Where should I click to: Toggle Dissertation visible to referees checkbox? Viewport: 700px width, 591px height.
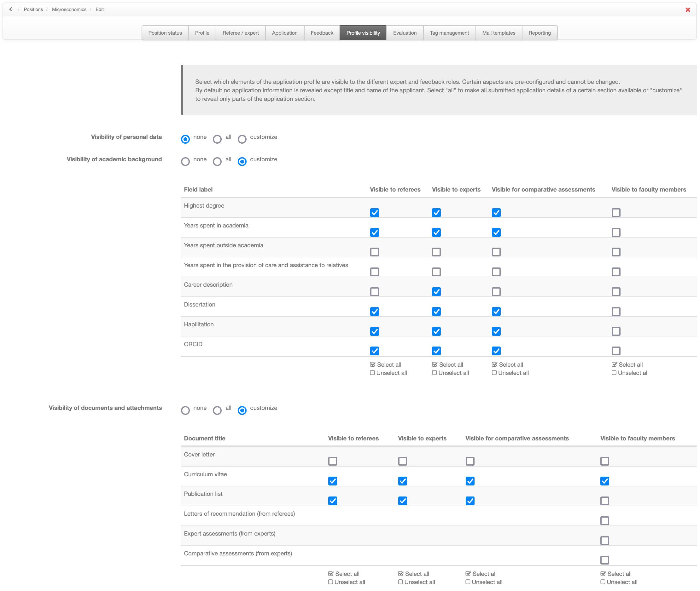coord(375,311)
